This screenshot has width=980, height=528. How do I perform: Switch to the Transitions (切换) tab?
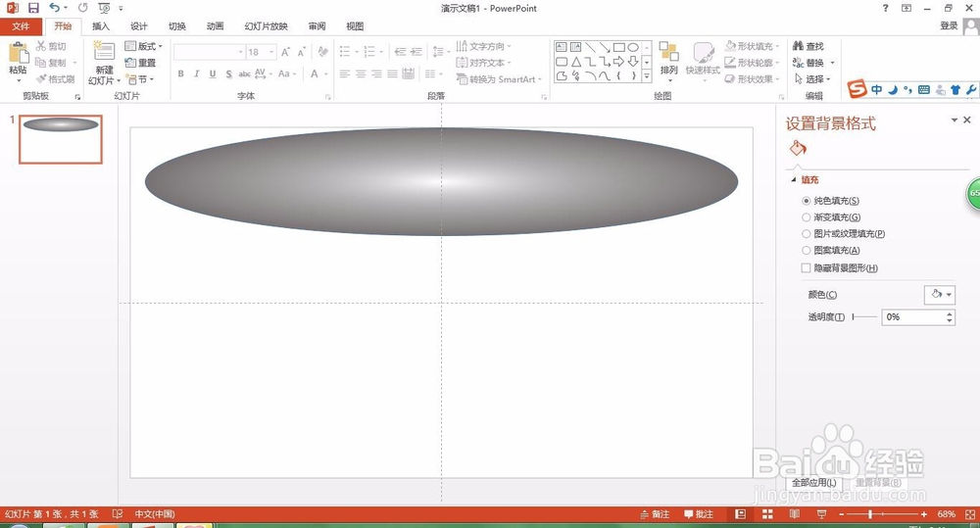(176, 26)
